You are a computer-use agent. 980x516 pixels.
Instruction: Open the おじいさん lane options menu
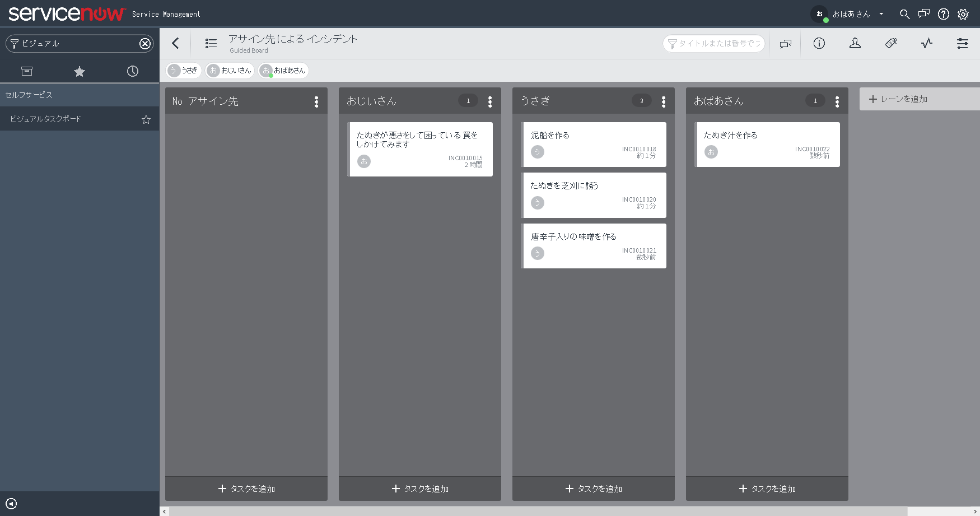(489, 101)
